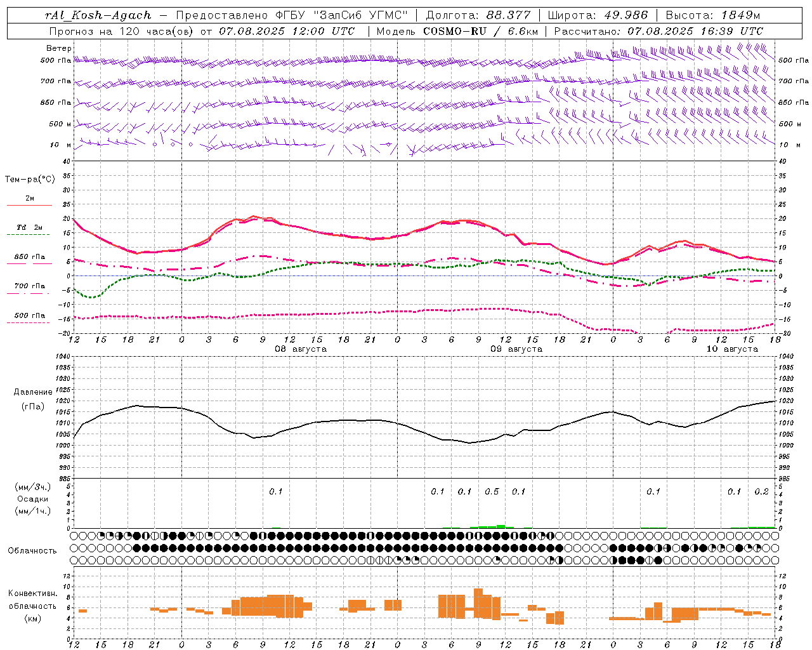The height and width of the screenshot is (650, 812).
Task: Click the 'Конвективн.' convective cloud label
Action: 33,594
